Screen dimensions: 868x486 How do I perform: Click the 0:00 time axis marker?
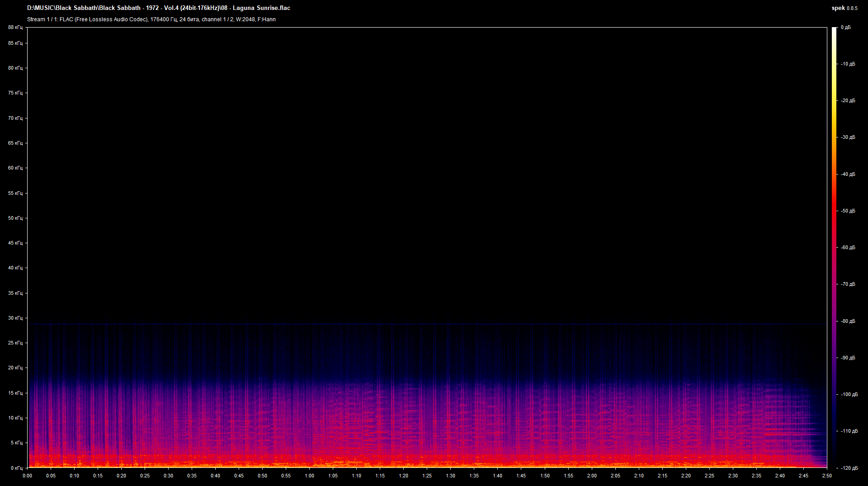click(28, 476)
